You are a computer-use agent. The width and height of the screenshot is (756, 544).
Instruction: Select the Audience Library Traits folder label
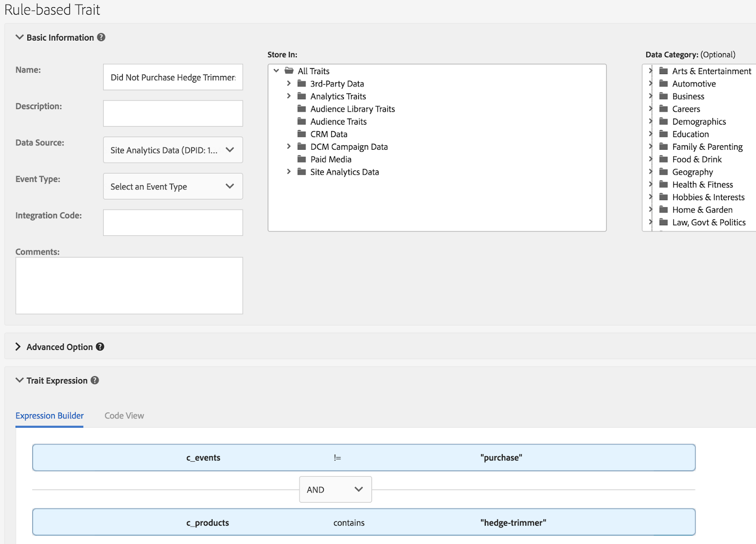coord(352,109)
